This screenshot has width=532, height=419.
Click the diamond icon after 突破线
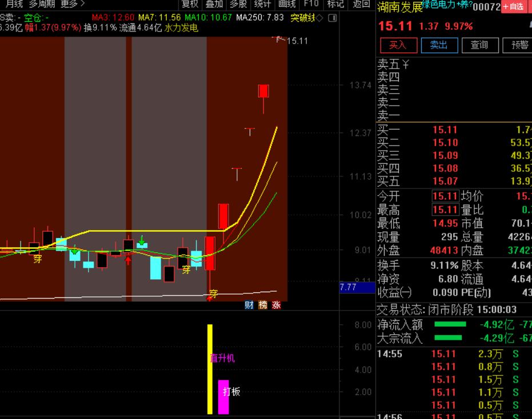coord(319,18)
